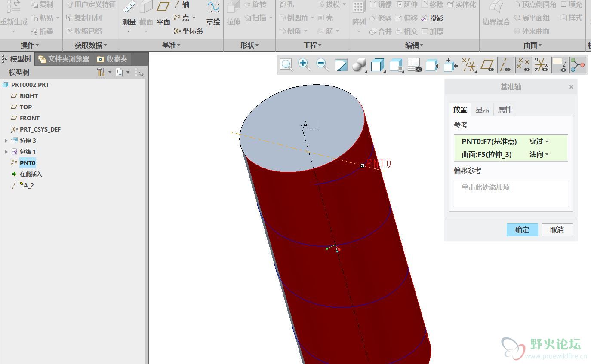Close the 基准轴 dialog

pyautogui.click(x=571, y=87)
